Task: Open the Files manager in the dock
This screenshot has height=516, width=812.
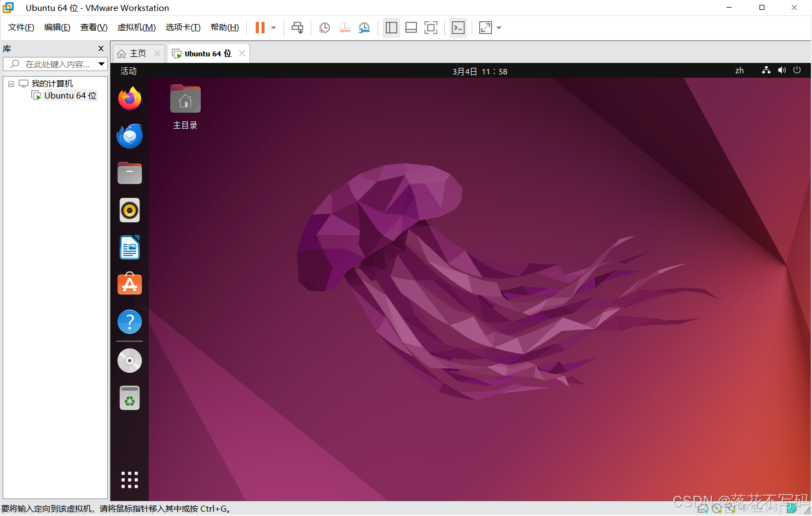Action: [x=130, y=173]
